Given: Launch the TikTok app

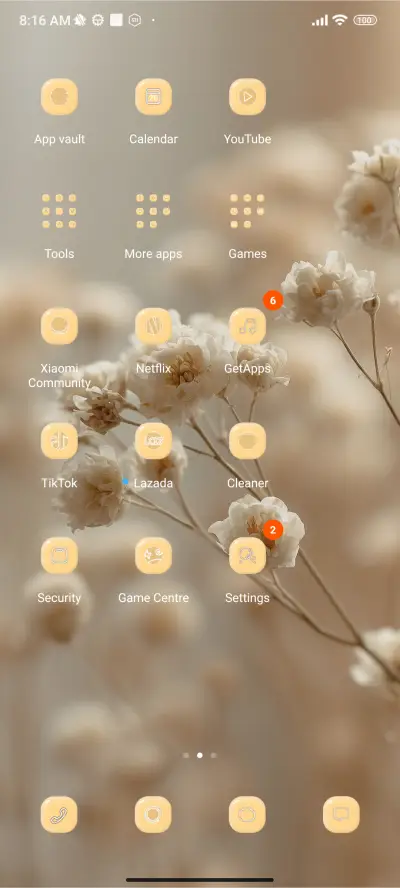Looking at the screenshot, I should (59, 441).
